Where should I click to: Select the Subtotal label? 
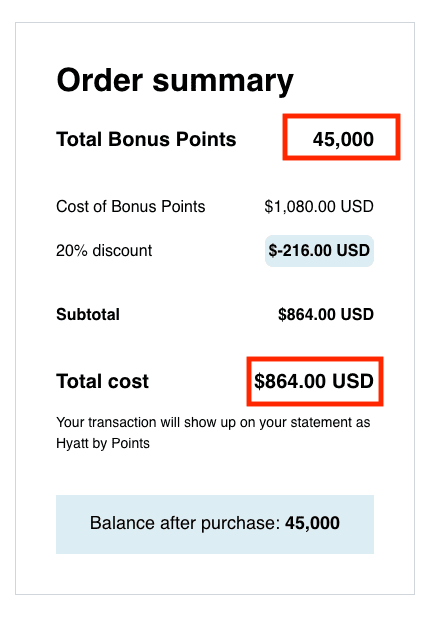pyautogui.click(x=88, y=315)
